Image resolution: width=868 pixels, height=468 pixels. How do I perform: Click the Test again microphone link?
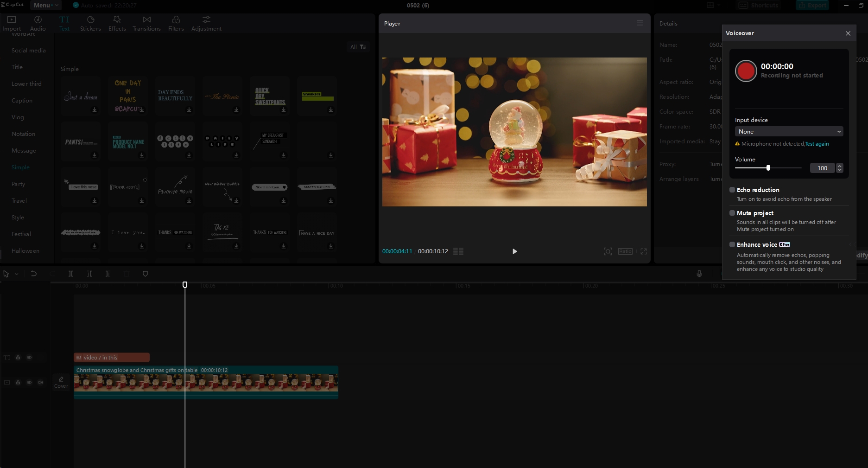click(x=817, y=144)
